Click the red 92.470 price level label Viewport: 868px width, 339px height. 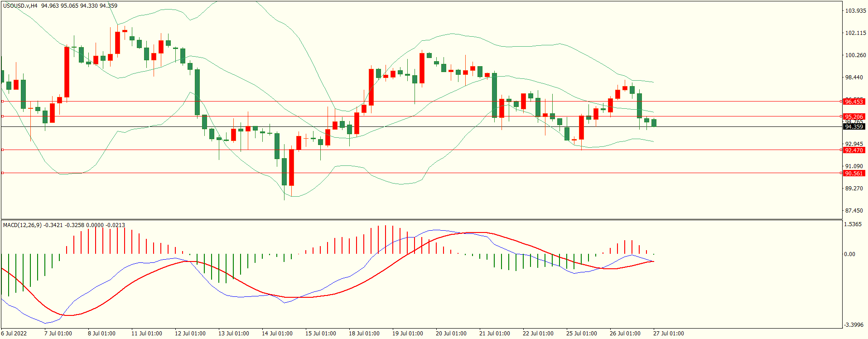(854, 150)
